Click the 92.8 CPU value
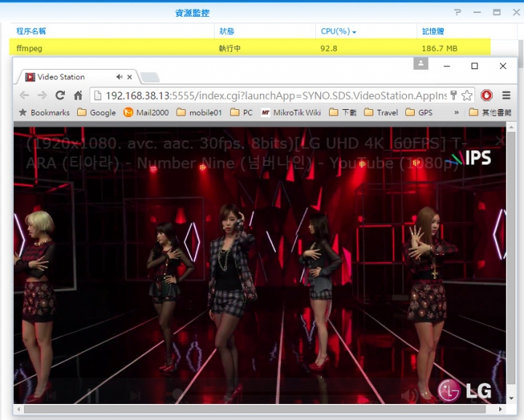Viewport: 524px width, 420px height. click(x=328, y=49)
